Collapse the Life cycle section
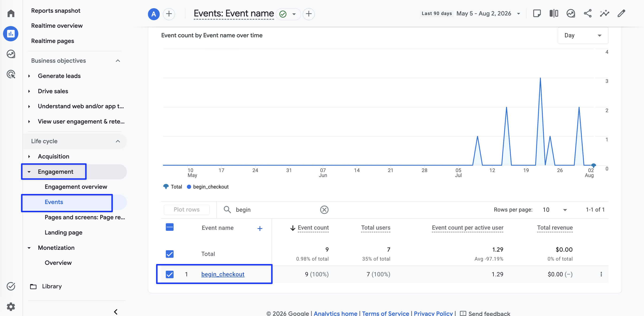Viewport: 644px width, 316px height. (118, 141)
